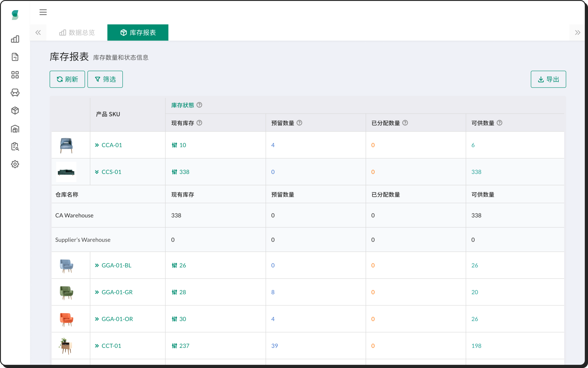Screen dimensions: 588x368
Task: Click the 刷新 refresh button
Action: [x=67, y=79]
